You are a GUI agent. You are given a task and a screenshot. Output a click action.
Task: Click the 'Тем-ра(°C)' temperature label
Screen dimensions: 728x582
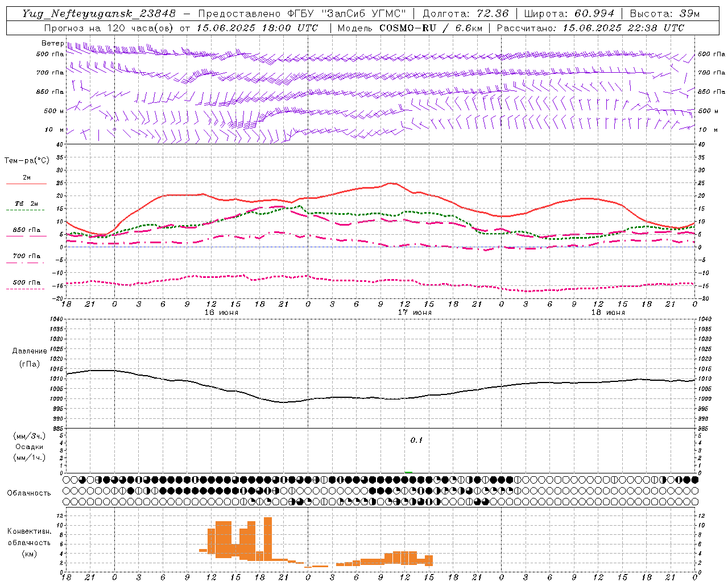click(27, 161)
